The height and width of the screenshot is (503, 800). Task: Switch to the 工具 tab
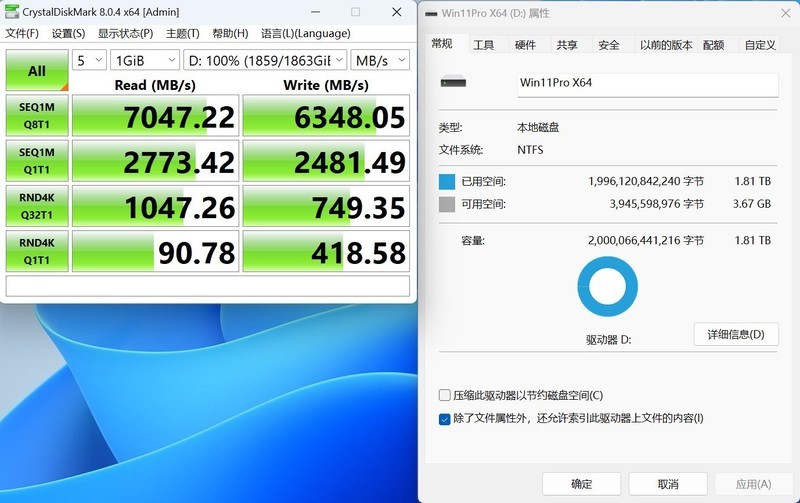click(x=483, y=45)
